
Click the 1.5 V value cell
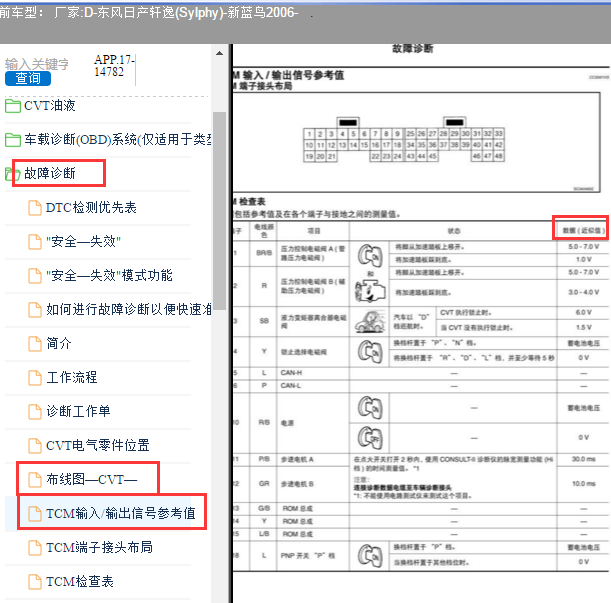tap(583, 327)
